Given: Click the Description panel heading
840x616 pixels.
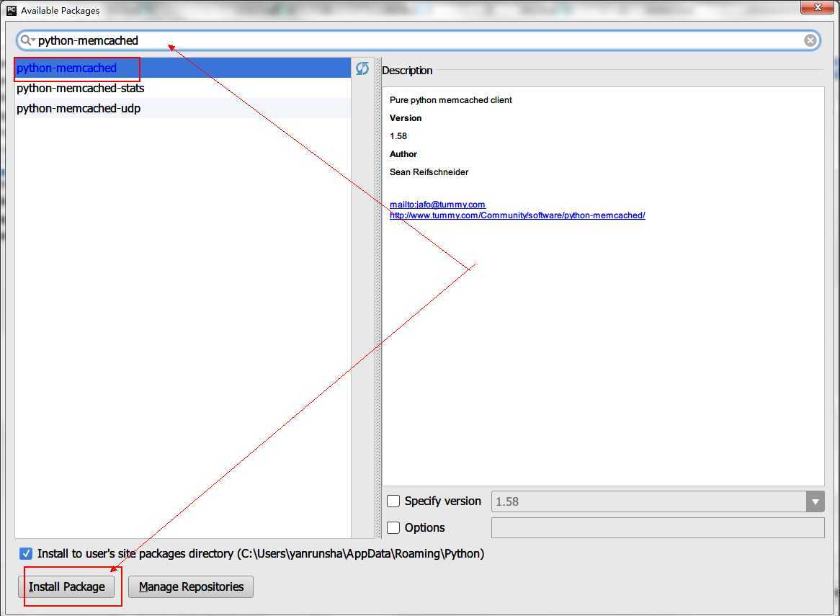Looking at the screenshot, I should click(x=407, y=70).
